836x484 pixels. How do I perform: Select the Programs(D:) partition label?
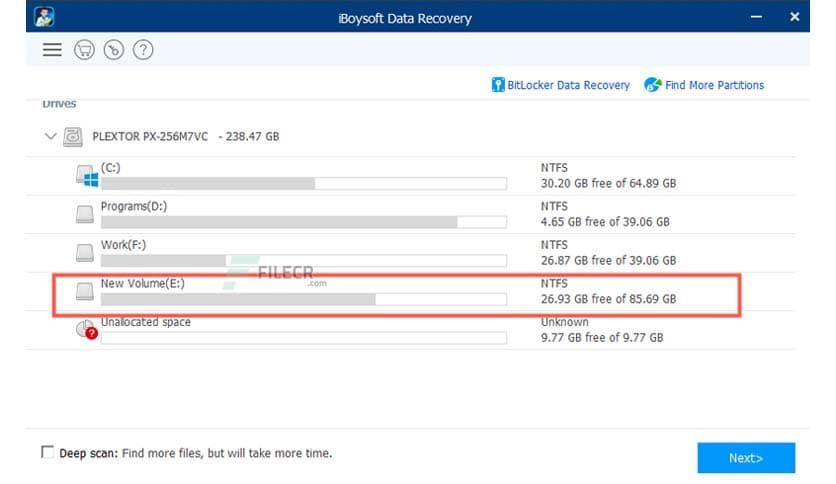[x=134, y=206]
